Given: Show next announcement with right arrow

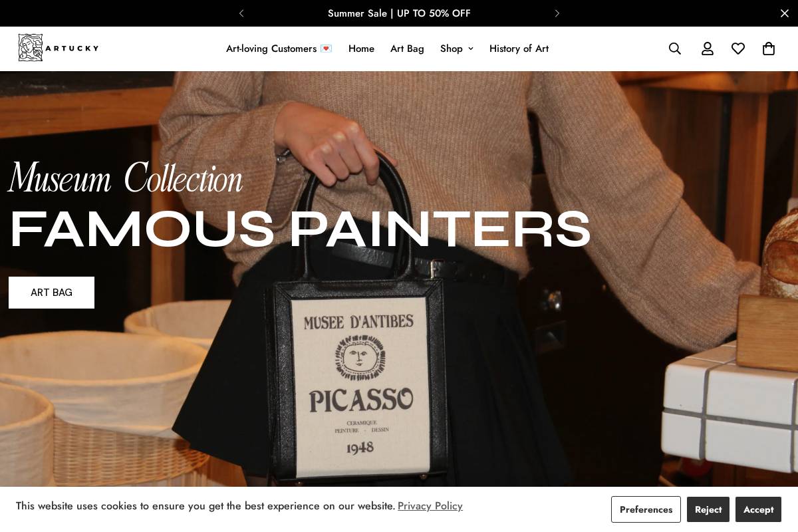Looking at the screenshot, I should [x=557, y=13].
